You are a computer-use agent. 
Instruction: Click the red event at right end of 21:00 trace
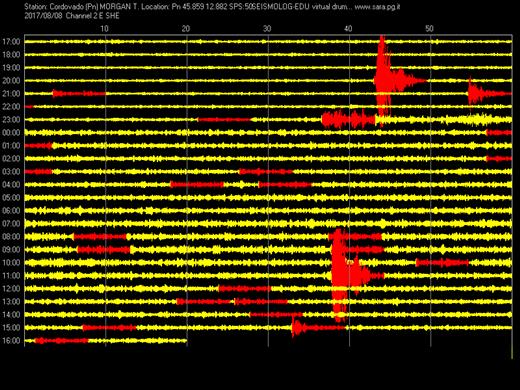[x=489, y=93]
